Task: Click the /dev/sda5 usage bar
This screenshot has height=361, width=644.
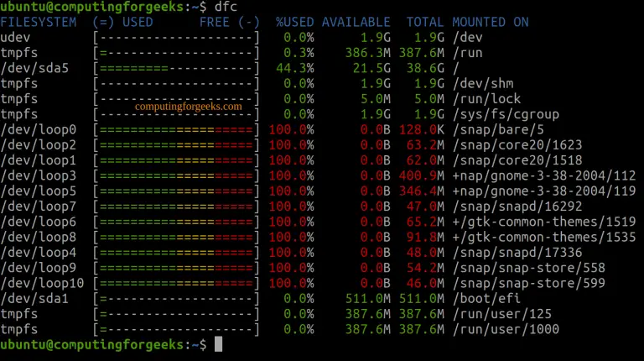Action: point(176,68)
